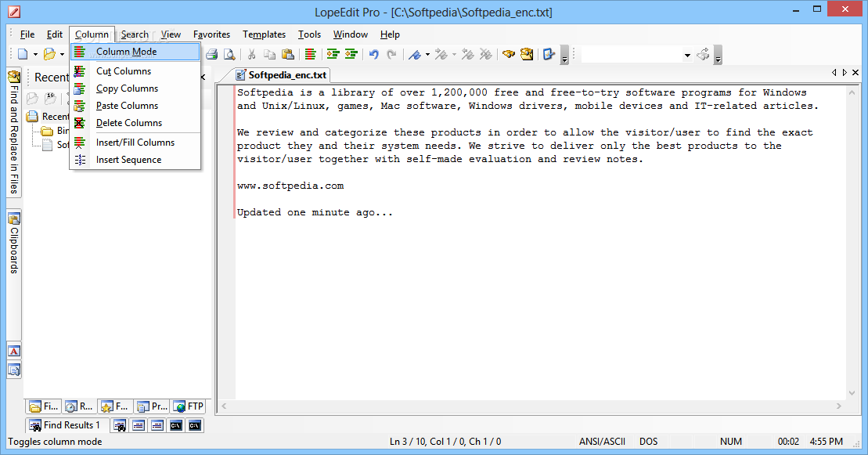
Task: Open Print Preview from the toolbar
Action: tap(229, 54)
